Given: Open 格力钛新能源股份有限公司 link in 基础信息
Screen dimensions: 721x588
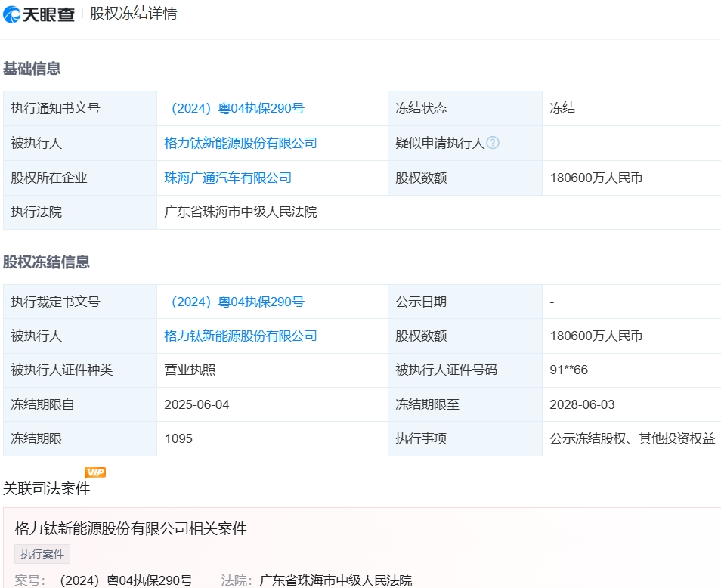Looking at the screenshot, I should point(240,143).
